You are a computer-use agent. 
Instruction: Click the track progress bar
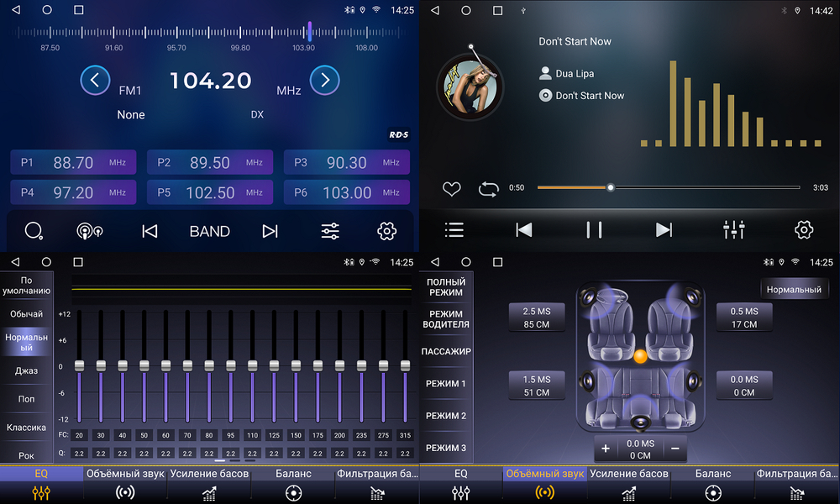click(x=668, y=187)
